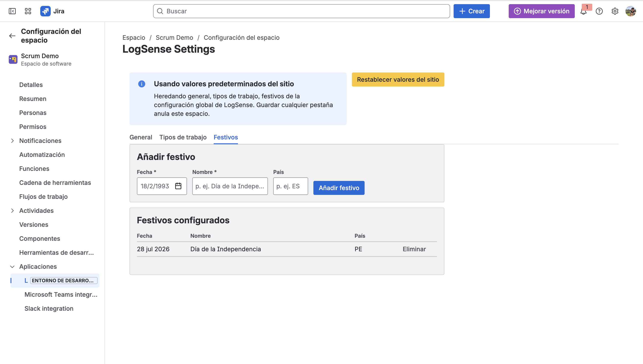Image resolution: width=643 pixels, height=364 pixels.
Task: Click the Scrum Demo project name in sidebar
Action: tap(40, 56)
